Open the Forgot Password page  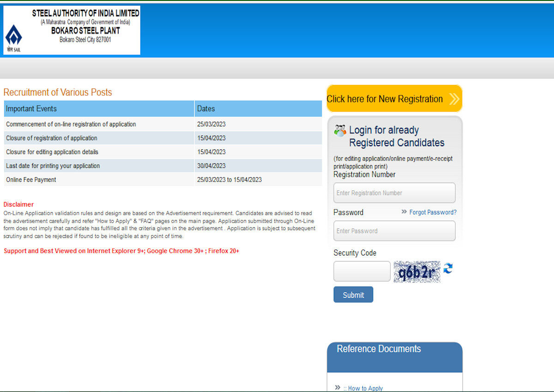pos(433,212)
